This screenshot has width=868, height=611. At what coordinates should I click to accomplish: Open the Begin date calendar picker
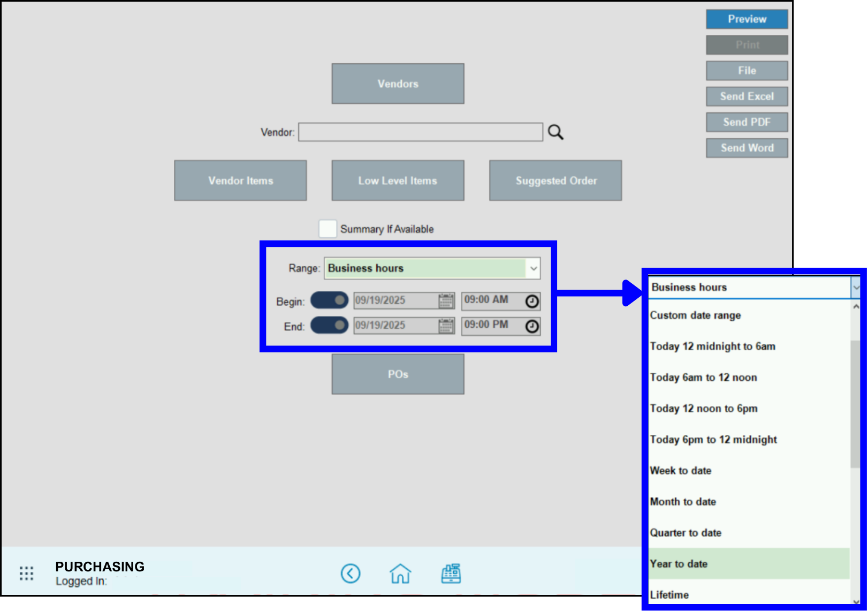point(446,301)
